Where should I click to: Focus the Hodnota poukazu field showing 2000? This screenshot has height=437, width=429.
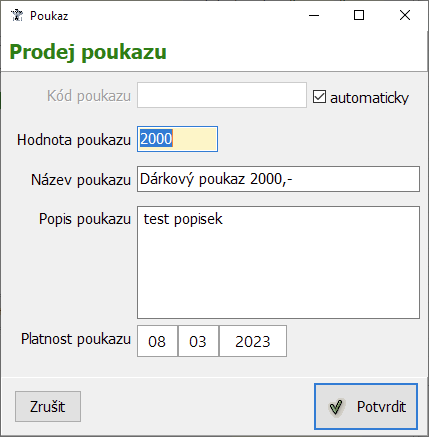[177, 139]
